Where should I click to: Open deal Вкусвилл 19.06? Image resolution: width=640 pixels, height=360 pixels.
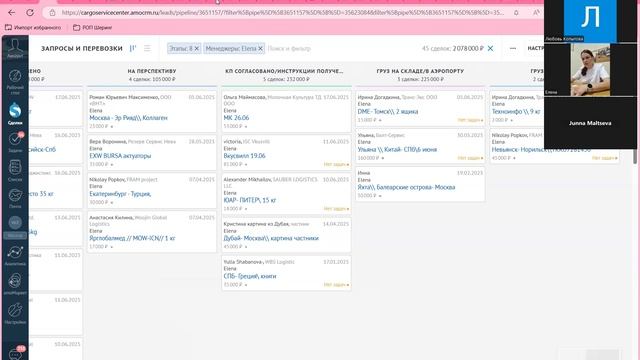[244, 156]
